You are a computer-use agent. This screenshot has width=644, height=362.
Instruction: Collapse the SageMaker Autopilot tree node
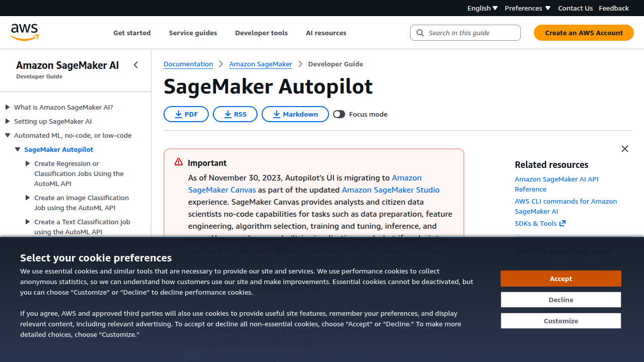click(x=18, y=149)
